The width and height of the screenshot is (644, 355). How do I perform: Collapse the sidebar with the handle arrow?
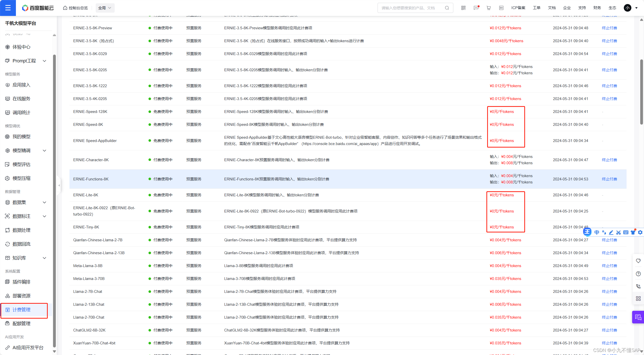pyautogui.click(x=59, y=185)
